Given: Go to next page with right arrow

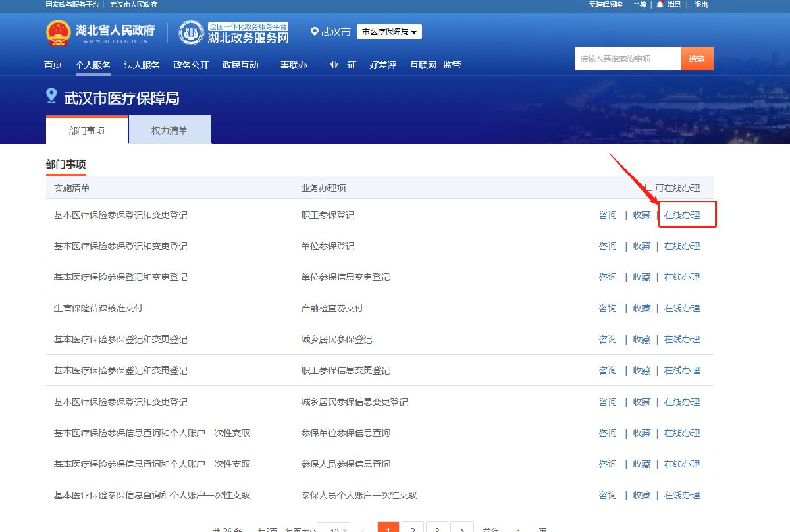Looking at the screenshot, I should point(462,529).
